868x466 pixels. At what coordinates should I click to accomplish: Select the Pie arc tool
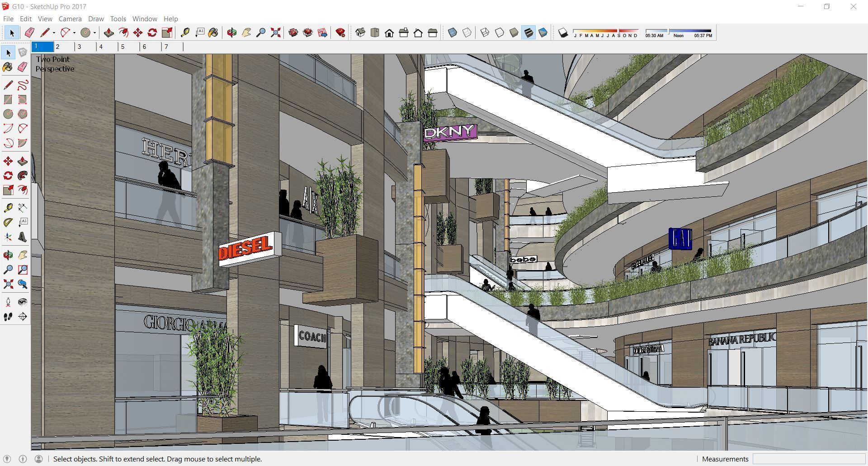[23, 143]
